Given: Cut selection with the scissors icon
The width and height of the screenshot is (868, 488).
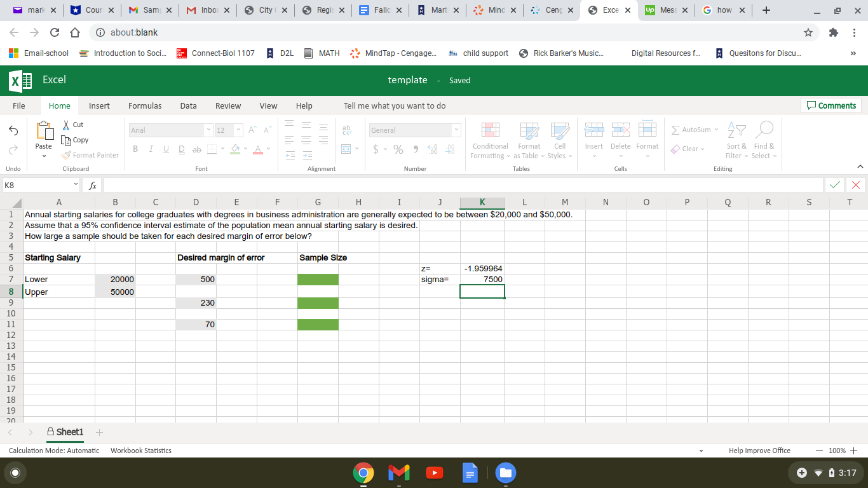Looking at the screenshot, I should [x=67, y=125].
